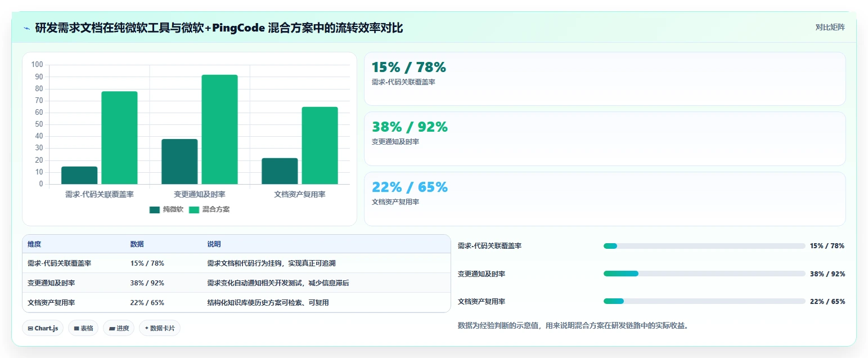
Task: Click the lightning icon beside the title
Action: pyautogui.click(x=26, y=28)
